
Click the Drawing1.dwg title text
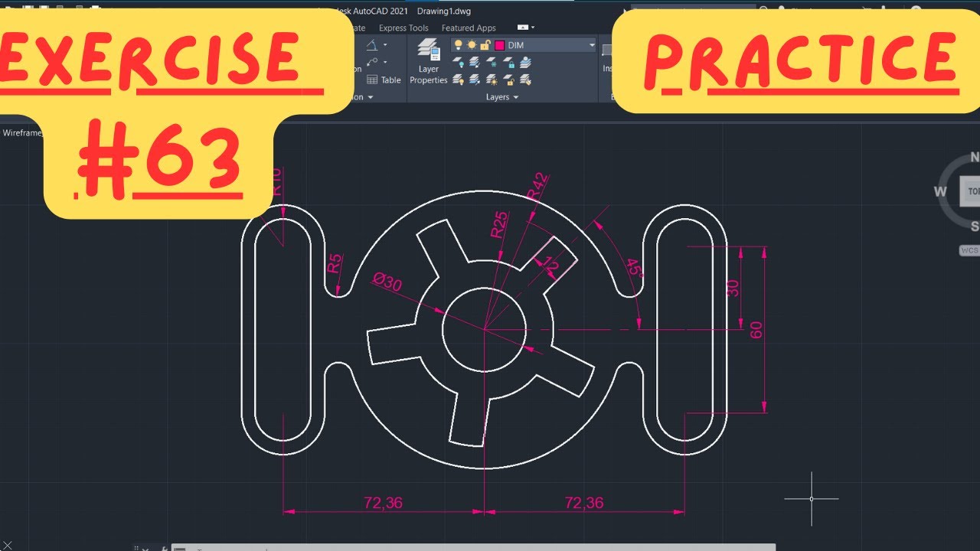(x=444, y=11)
